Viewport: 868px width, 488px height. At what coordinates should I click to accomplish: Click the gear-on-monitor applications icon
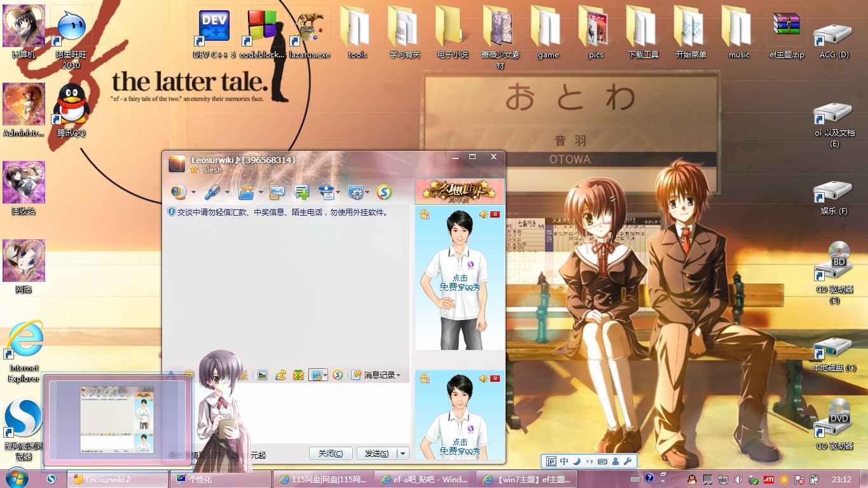(355, 192)
